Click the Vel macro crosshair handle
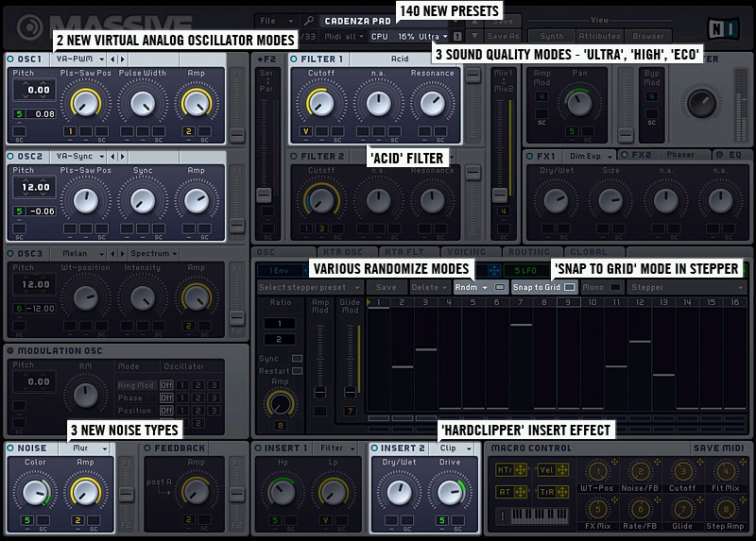Screen dimensions: 756x541 562,469
